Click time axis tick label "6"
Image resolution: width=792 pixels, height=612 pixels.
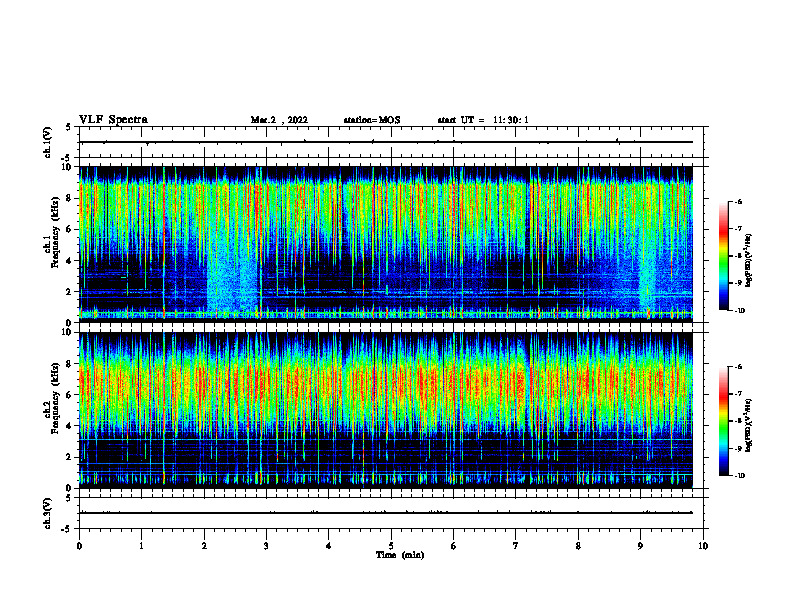coord(454,546)
